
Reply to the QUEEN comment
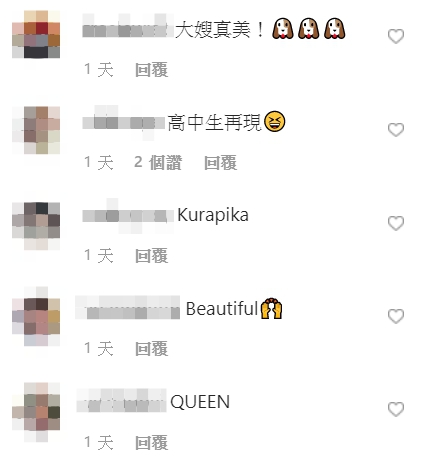tap(151, 442)
